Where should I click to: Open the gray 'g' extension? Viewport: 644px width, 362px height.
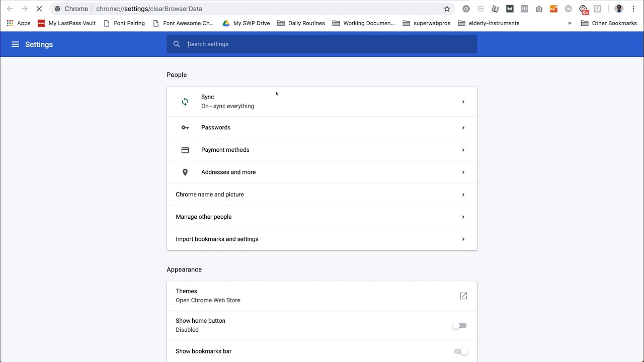click(597, 9)
